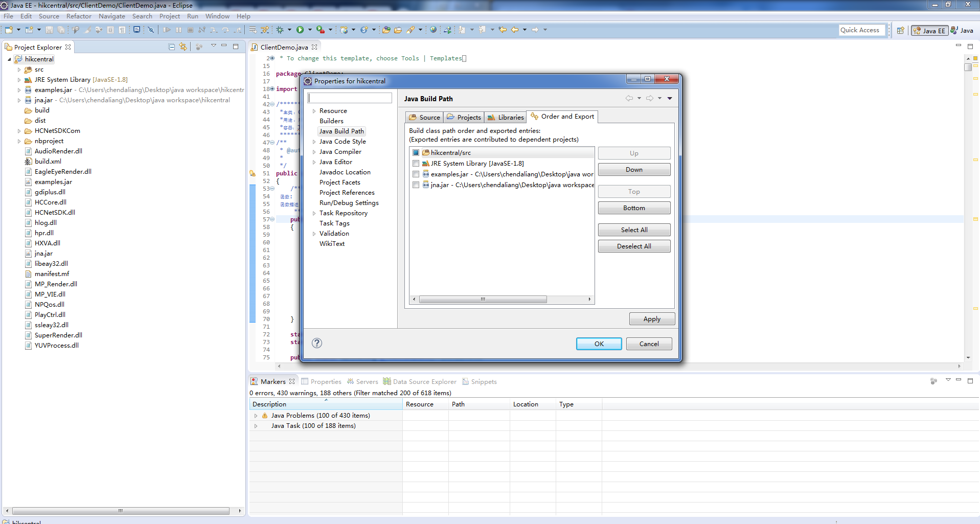Toggle export checkbox for JRE System Library
The image size is (980, 524).
[x=416, y=164]
